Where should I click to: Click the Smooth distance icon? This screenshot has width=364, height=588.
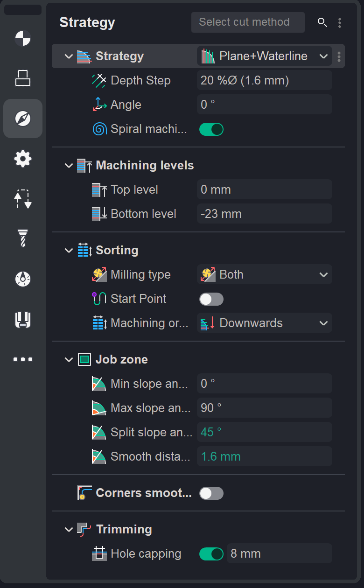tap(99, 456)
